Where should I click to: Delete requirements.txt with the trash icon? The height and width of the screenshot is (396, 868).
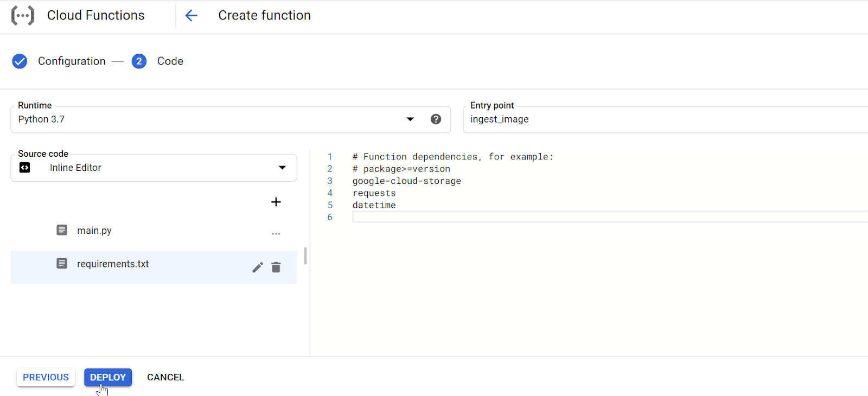[276, 267]
